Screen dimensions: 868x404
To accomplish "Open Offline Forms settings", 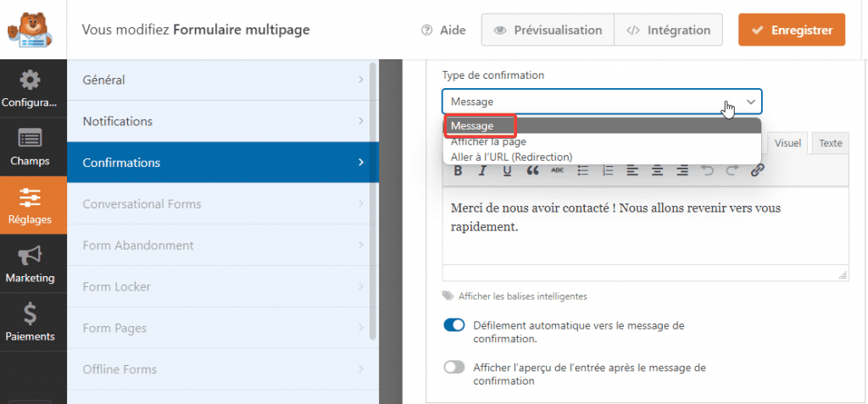I will (x=223, y=369).
